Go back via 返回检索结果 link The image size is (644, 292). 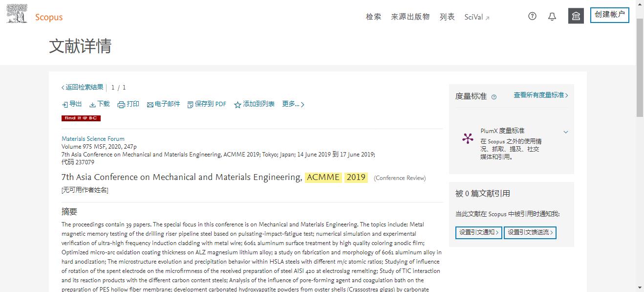click(x=82, y=87)
